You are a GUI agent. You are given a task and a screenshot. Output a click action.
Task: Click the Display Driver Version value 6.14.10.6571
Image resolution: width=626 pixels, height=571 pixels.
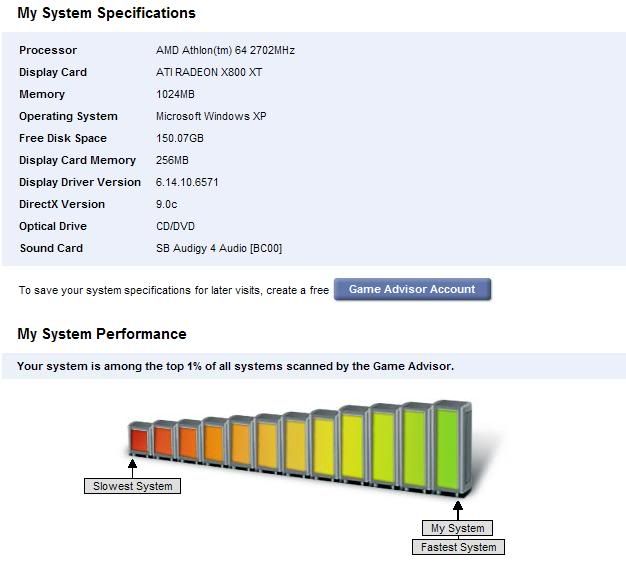click(x=187, y=182)
